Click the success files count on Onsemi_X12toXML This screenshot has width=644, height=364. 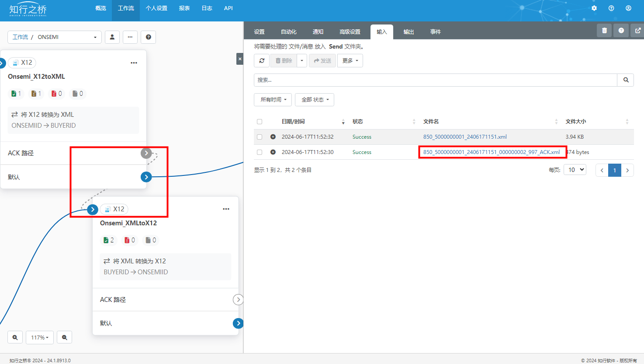pyautogui.click(x=16, y=93)
